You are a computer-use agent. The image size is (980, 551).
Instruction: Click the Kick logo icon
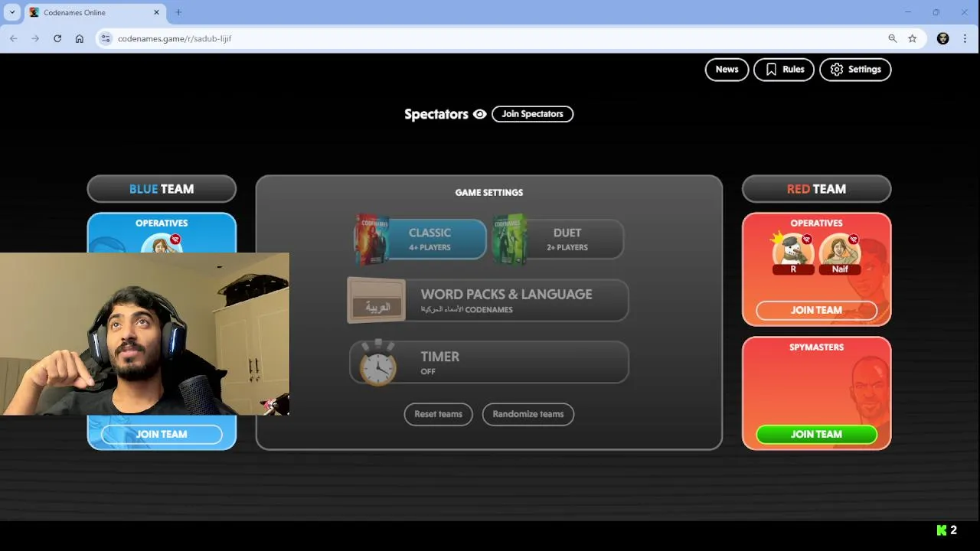click(942, 530)
